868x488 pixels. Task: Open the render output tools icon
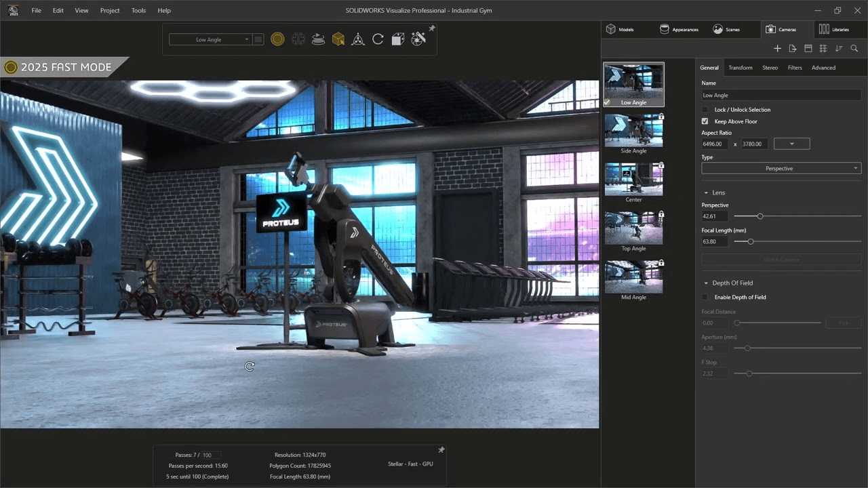pos(418,39)
